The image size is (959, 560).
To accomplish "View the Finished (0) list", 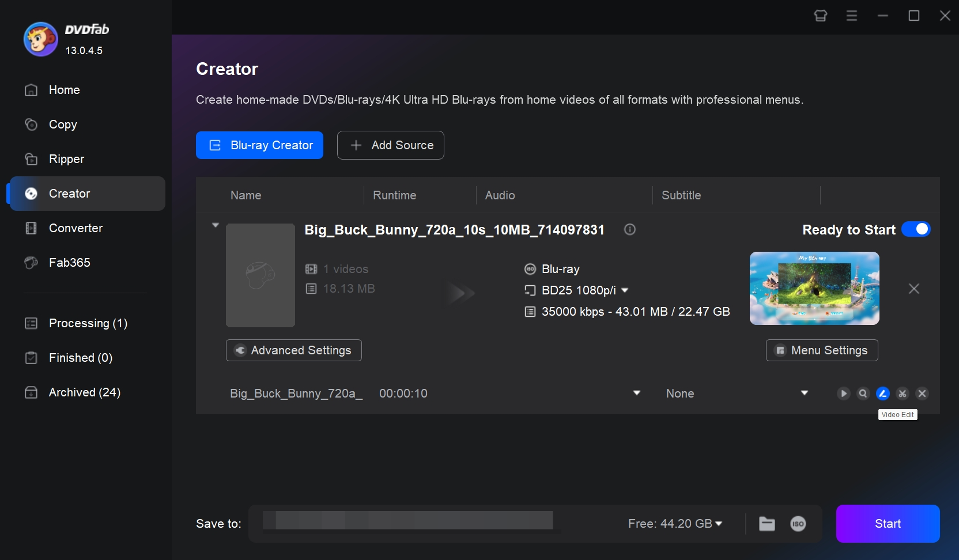I will pyautogui.click(x=88, y=358).
